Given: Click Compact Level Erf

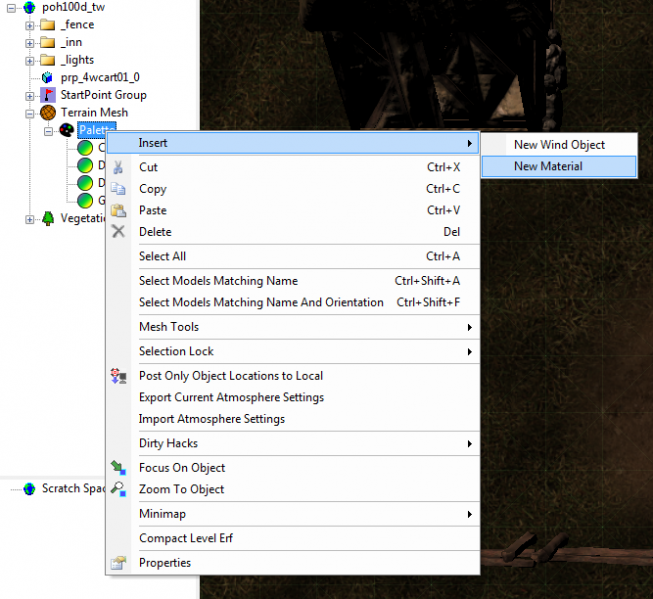Looking at the screenshot, I should click(186, 538).
